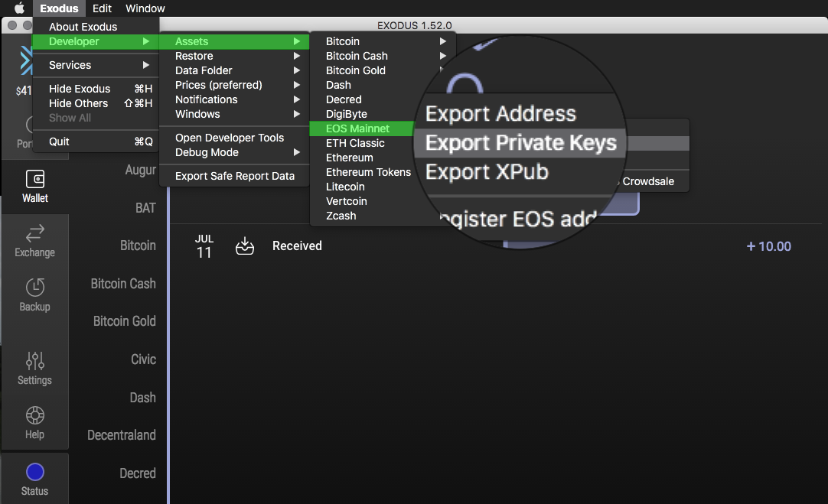828x504 pixels.
Task: Choose Export Address
Action: point(500,113)
